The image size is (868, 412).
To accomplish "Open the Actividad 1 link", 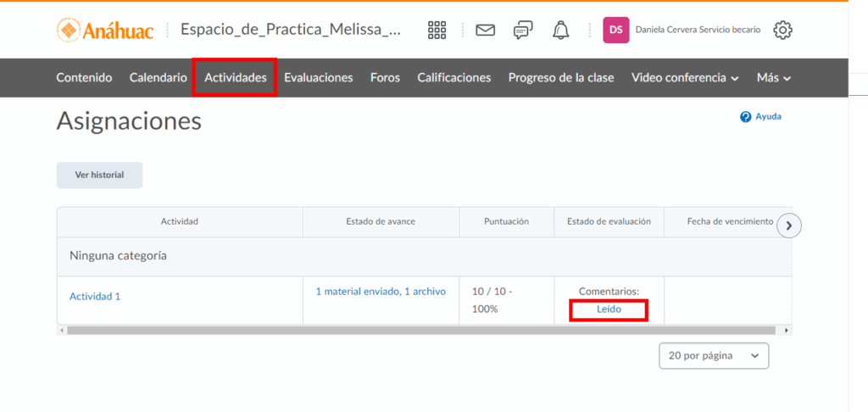I will (95, 297).
